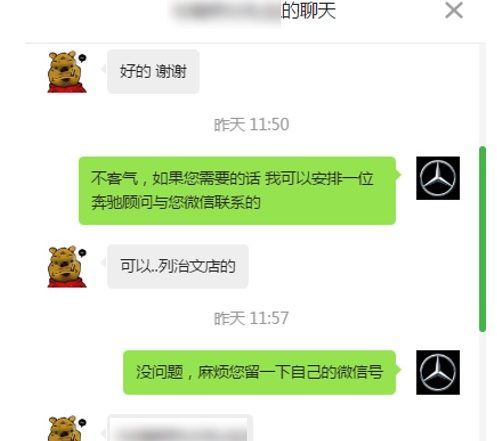Click the Mercedes logo avatar beside 不客气 message
Image resolution: width=497 pixels, height=441 pixels.
[x=438, y=178]
